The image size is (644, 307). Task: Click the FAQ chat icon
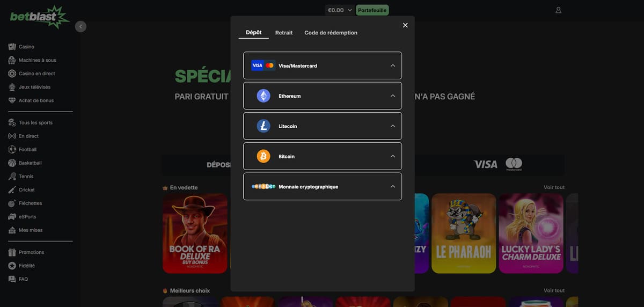12,279
